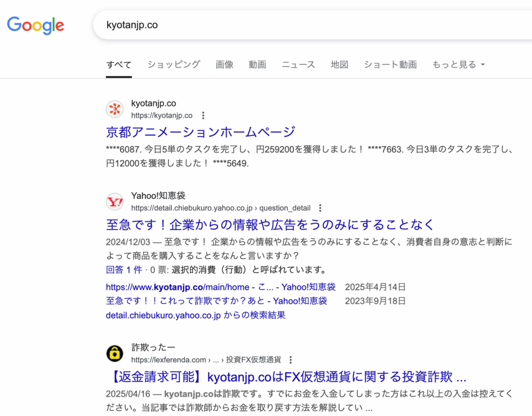Switch to the ニュース tab
This screenshot has width=532, height=416.
pos(299,64)
